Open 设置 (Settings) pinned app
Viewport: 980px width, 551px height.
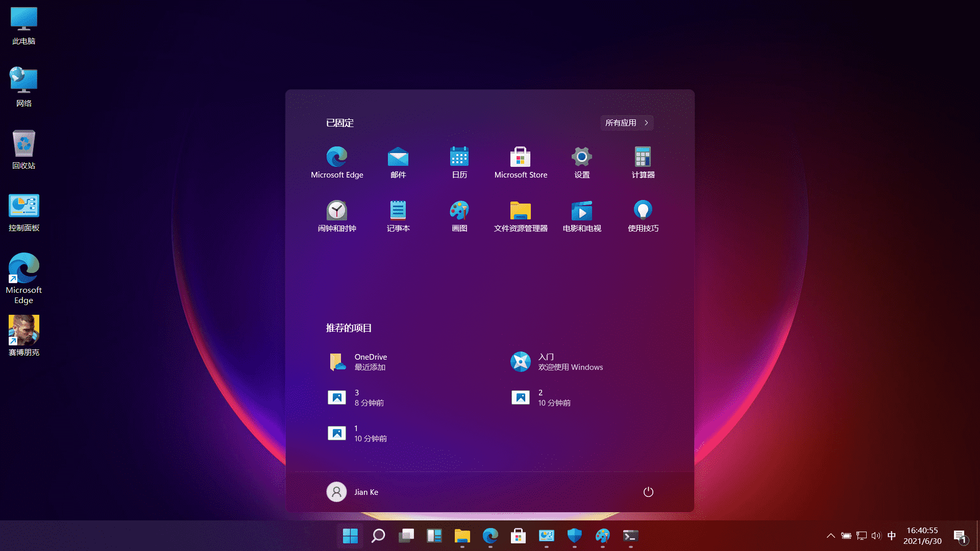click(x=582, y=163)
